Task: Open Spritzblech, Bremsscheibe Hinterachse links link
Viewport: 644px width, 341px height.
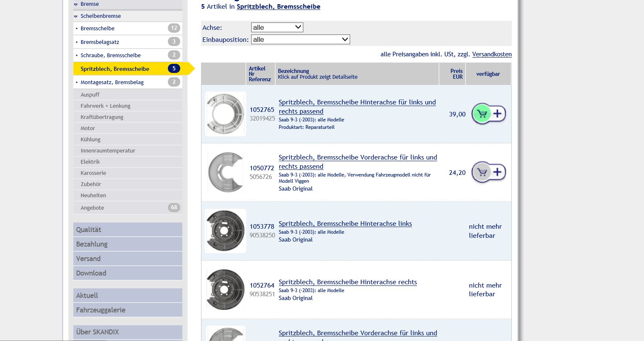Action: click(x=345, y=224)
